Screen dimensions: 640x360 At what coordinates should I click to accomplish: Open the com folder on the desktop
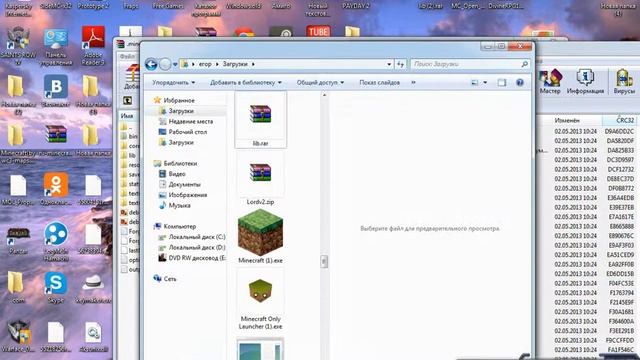coord(16,287)
